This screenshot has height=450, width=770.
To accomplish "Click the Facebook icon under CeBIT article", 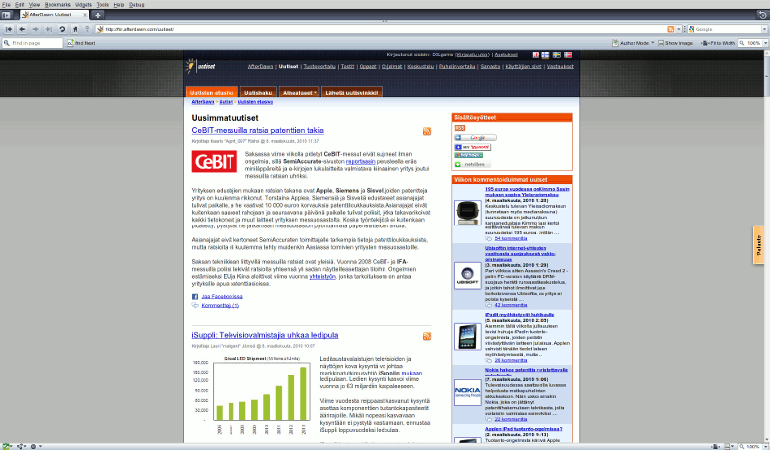I will pyautogui.click(x=195, y=296).
